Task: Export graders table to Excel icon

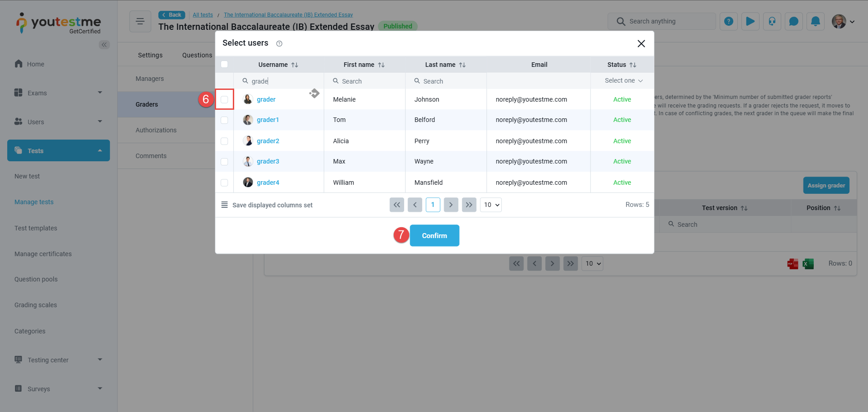Action: coord(808,264)
